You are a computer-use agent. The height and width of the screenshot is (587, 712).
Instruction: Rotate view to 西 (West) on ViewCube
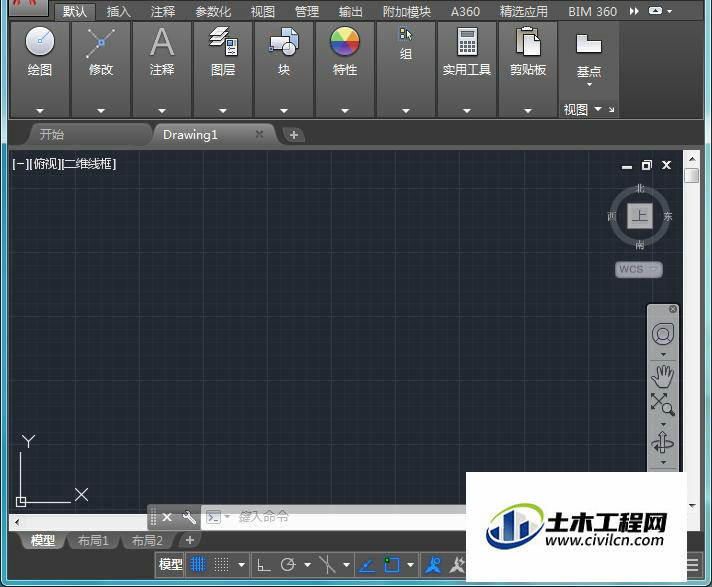pyautogui.click(x=612, y=217)
